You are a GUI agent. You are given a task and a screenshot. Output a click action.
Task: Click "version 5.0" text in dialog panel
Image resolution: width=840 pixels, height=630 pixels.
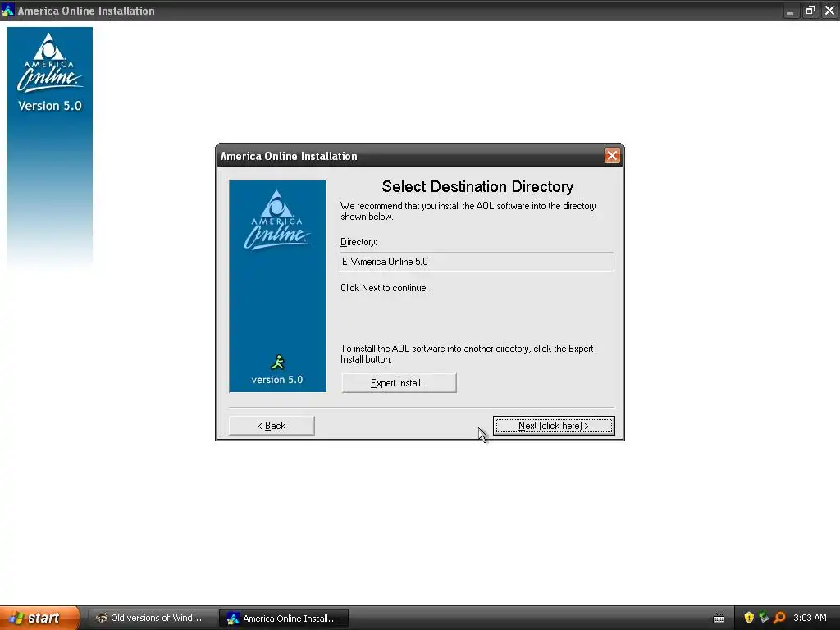click(277, 379)
